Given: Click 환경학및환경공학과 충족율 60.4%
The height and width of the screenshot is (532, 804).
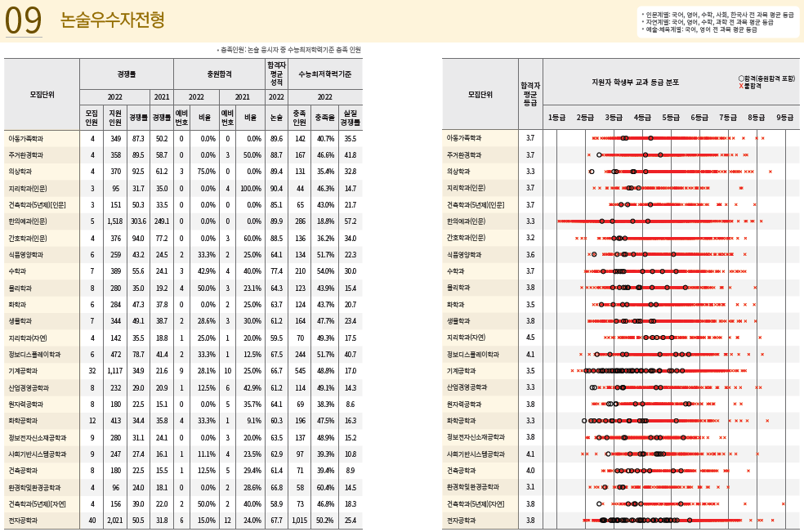Looking at the screenshot, I should (x=325, y=487).
